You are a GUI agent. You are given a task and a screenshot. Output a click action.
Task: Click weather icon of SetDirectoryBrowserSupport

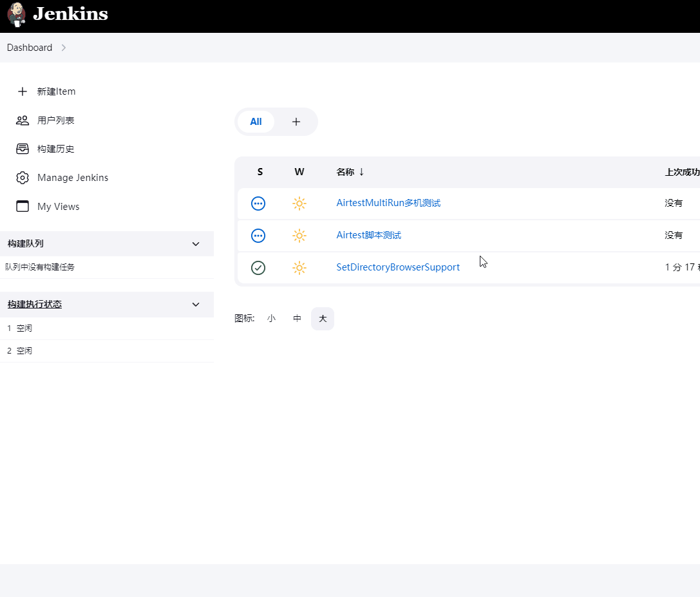(x=299, y=268)
